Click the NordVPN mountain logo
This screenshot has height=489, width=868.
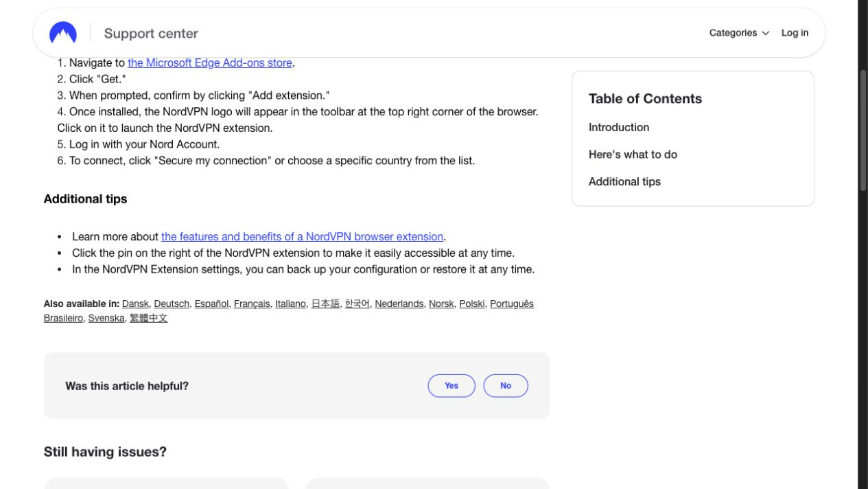(x=63, y=33)
